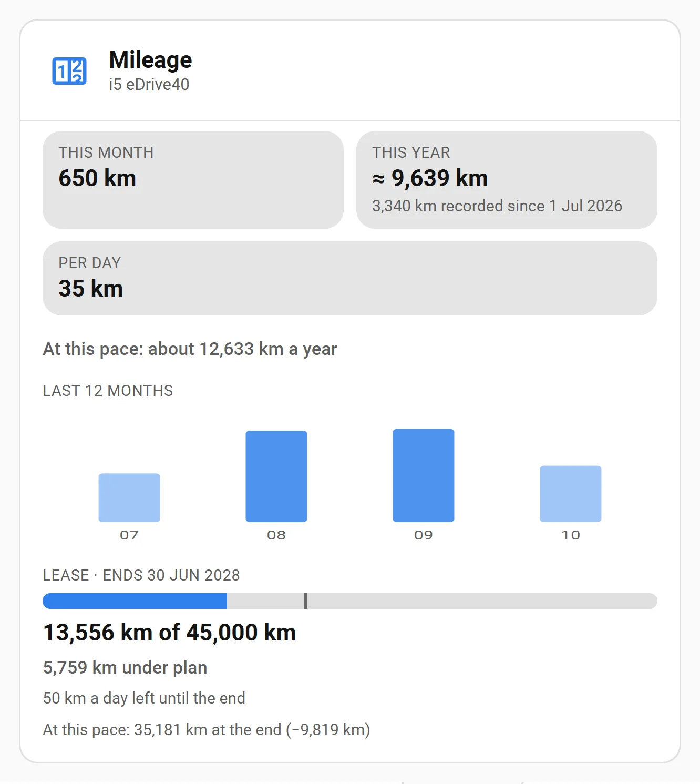Image resolution: width=700 pixels, height=784 pixels.
Task: Open the This Month 650 km tile
Action: (193, 180)
